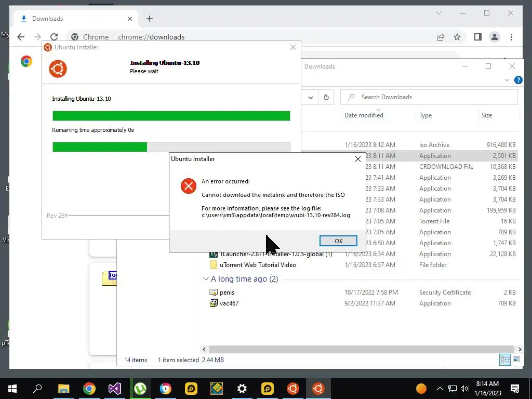Open a new Chrome tab
The image size is (532, 399).
tap(150, 19)
